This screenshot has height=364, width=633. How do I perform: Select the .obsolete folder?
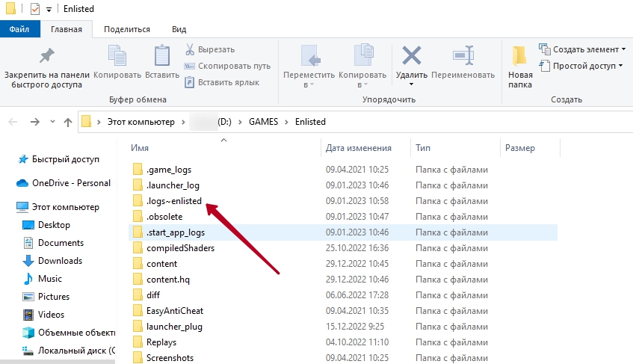[164, 217]
